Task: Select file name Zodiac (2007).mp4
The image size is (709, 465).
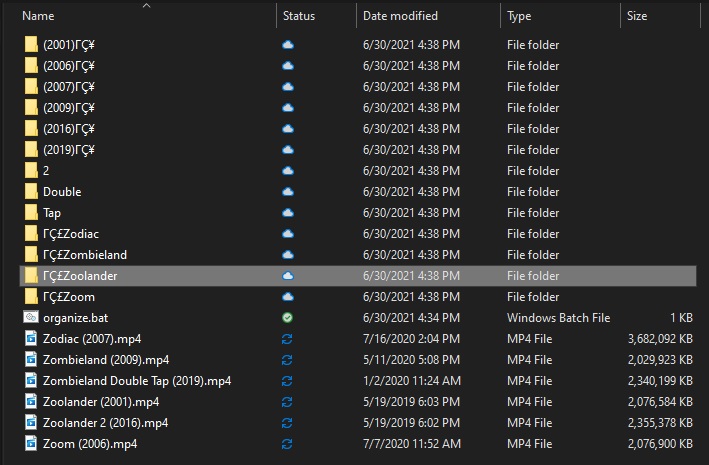Action: (92, 339)
